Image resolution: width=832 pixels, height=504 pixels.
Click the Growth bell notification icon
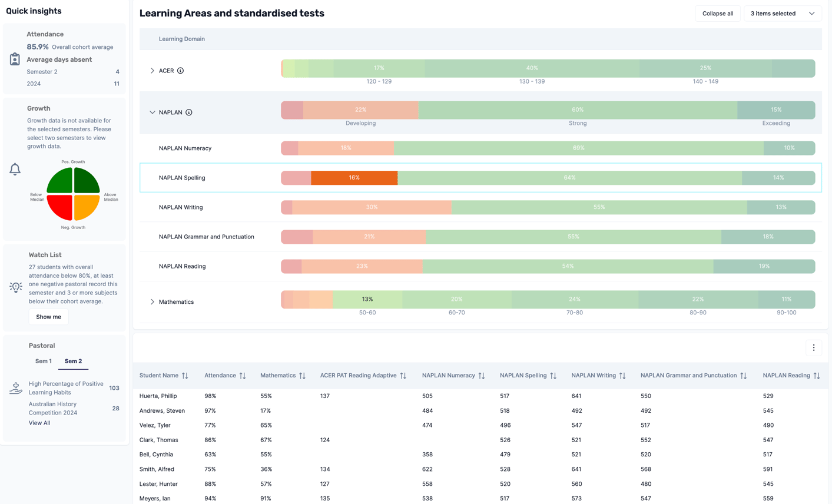point(15,170)
